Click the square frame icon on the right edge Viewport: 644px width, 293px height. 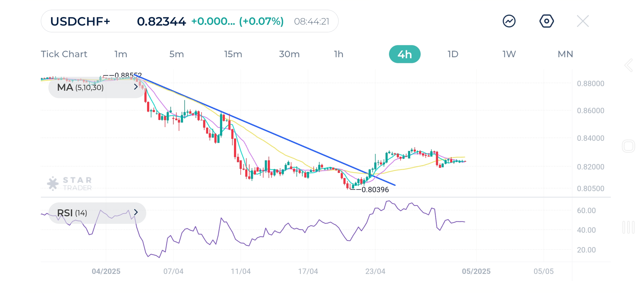tap(629, 146)
